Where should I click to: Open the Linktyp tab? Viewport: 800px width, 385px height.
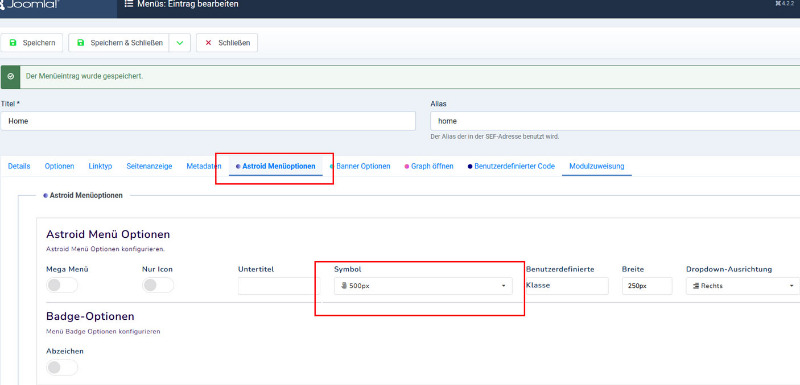pos(100,166)
